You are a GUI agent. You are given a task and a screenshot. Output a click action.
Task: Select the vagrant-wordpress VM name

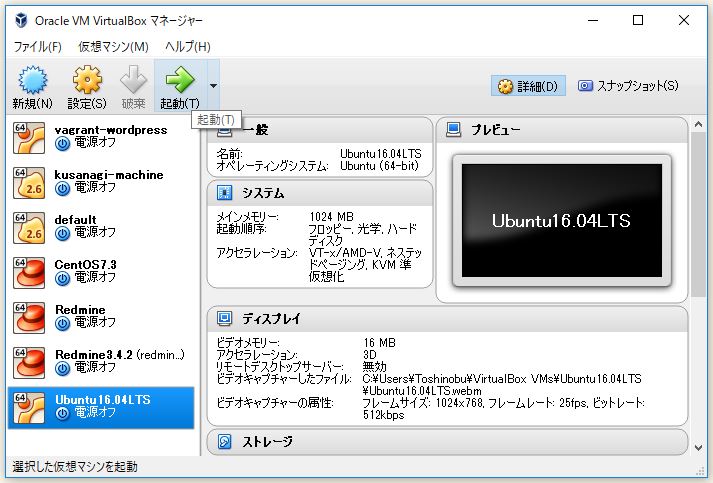click(111, 130)
